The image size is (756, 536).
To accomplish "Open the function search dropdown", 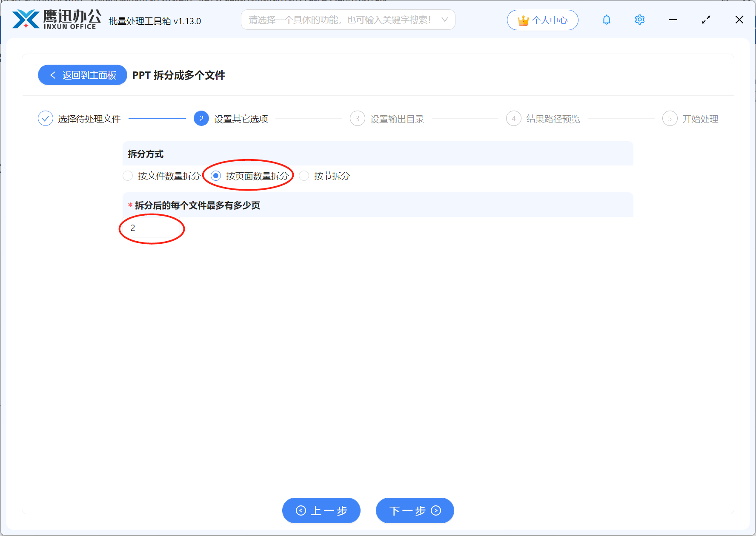I will pyautogui.click(x=348, y=20).
